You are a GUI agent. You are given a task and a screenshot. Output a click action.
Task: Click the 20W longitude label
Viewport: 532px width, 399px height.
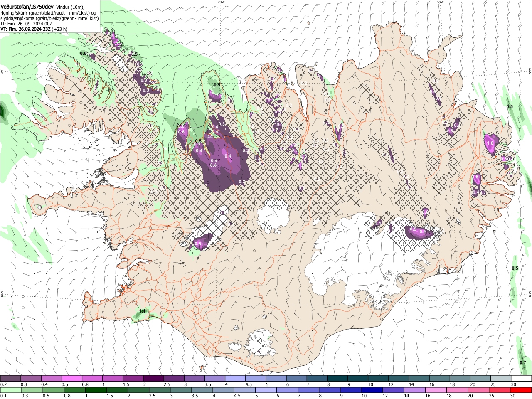221,2
